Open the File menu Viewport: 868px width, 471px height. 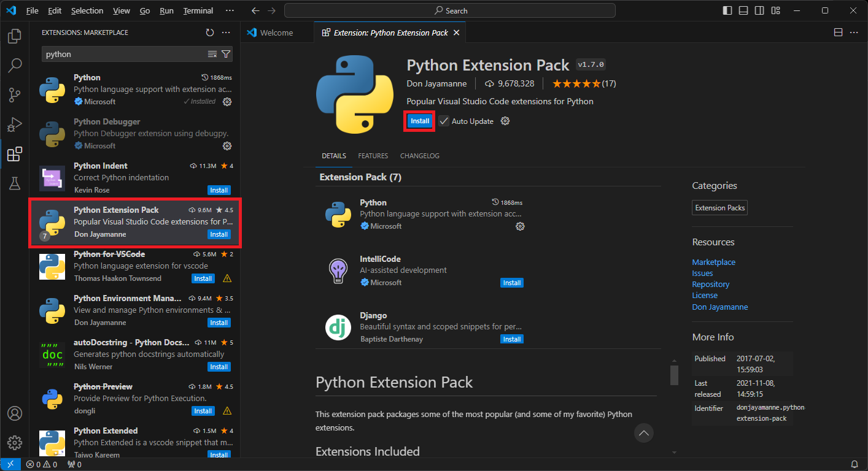(x=33, y=10)
